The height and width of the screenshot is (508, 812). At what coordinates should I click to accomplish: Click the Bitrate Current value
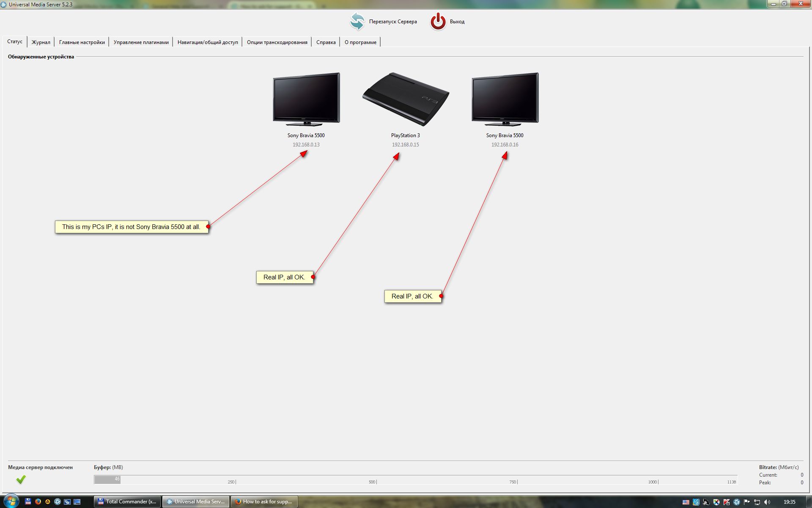(802, 475)
